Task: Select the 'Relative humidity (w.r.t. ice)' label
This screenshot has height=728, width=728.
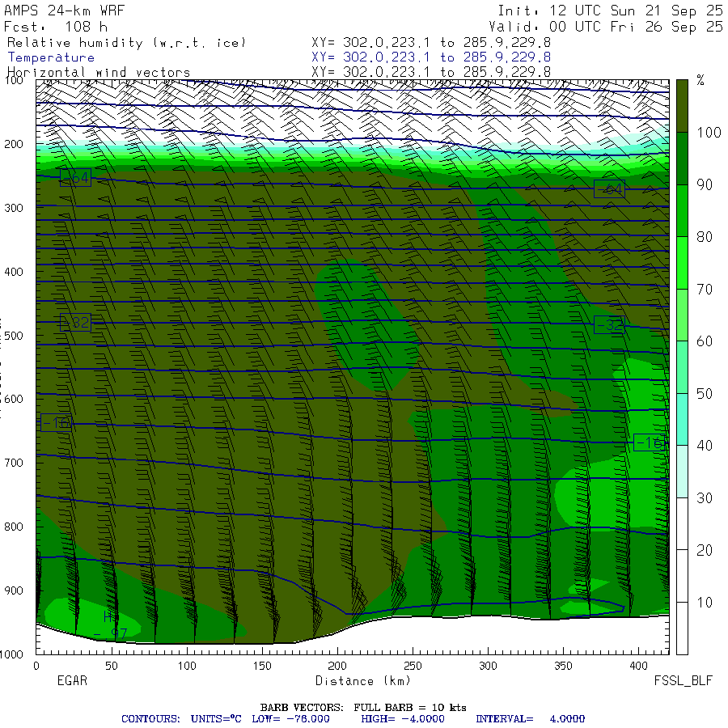Action: point(126,43)
